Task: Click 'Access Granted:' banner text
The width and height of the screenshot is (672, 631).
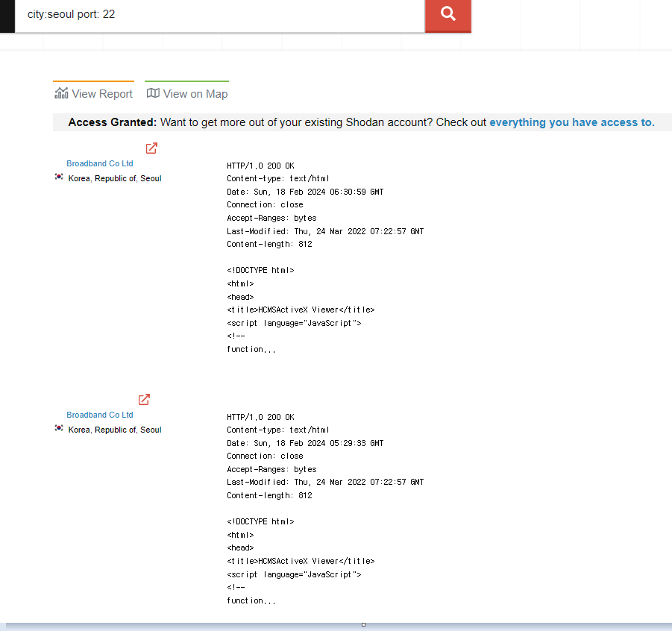Action: tap(113, 122)
